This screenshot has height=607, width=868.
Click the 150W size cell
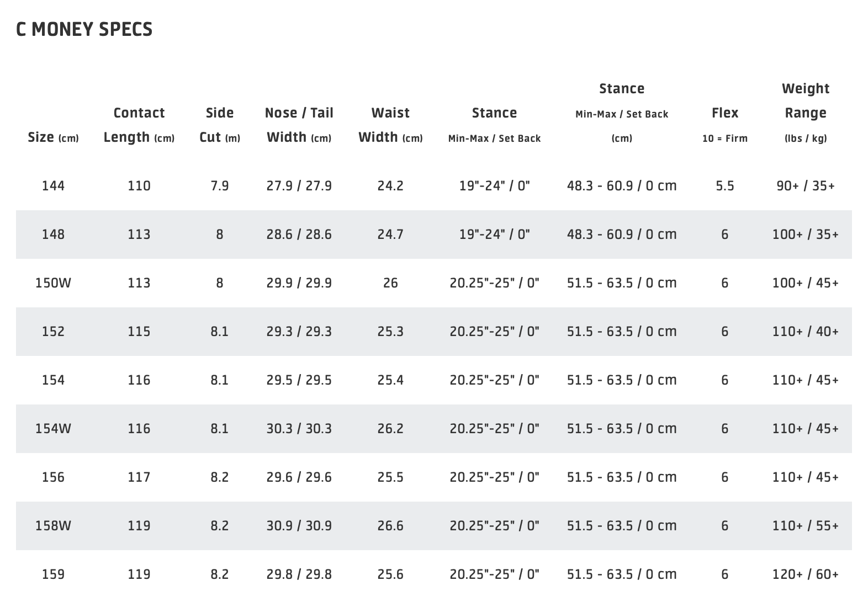point(53,283)
